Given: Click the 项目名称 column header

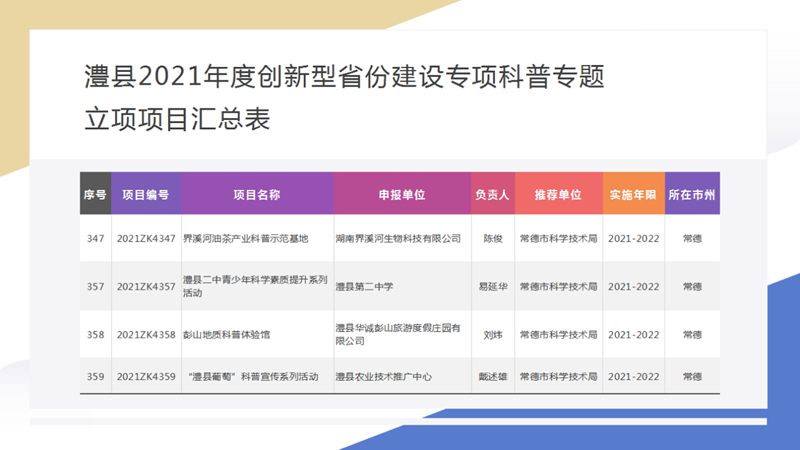Looking at the screenshot, I should [x=257, y=195].
